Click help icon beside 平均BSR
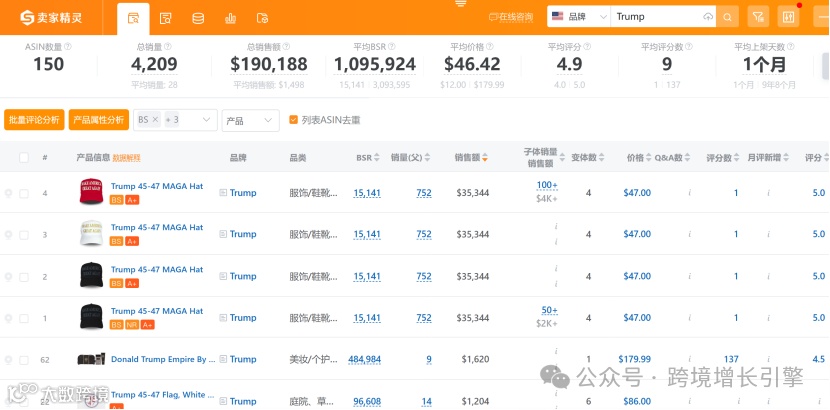Screen dimensions: 830x410 pyautogui.click(x=392, y=47)
